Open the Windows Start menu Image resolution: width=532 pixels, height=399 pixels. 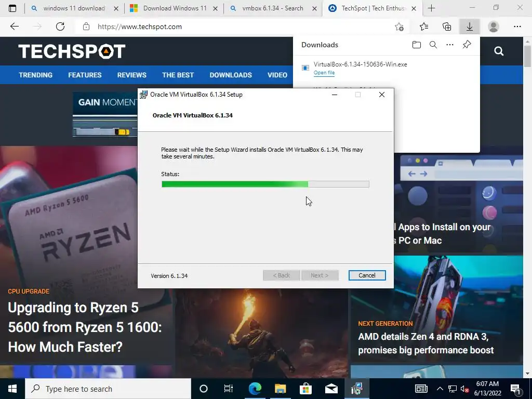(12, 389)
